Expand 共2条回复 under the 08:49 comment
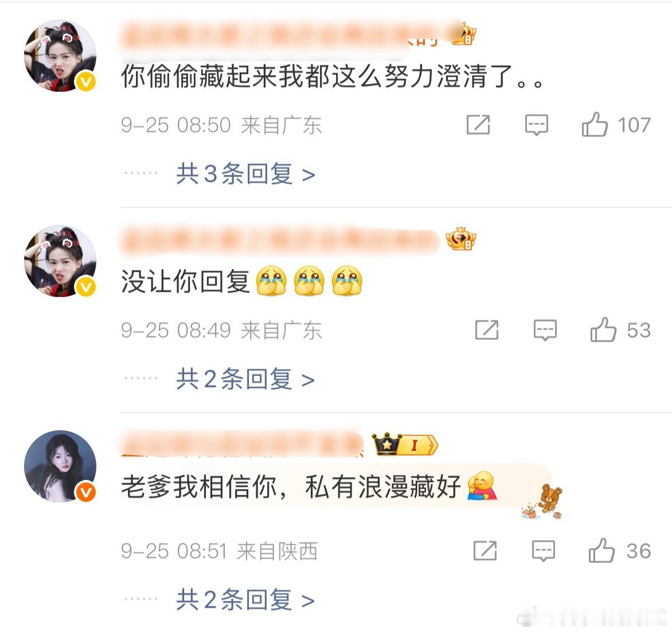This screenshot has width=672, height=633. point(245,380)
